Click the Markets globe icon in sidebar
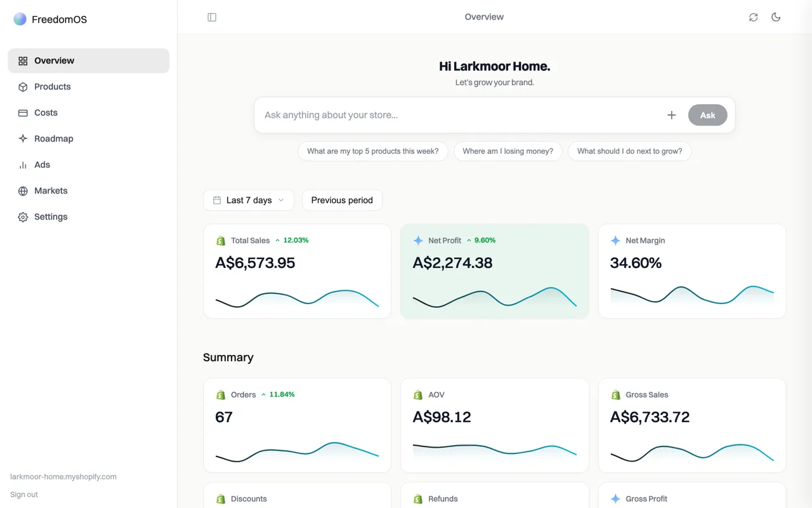 point(23,191)
